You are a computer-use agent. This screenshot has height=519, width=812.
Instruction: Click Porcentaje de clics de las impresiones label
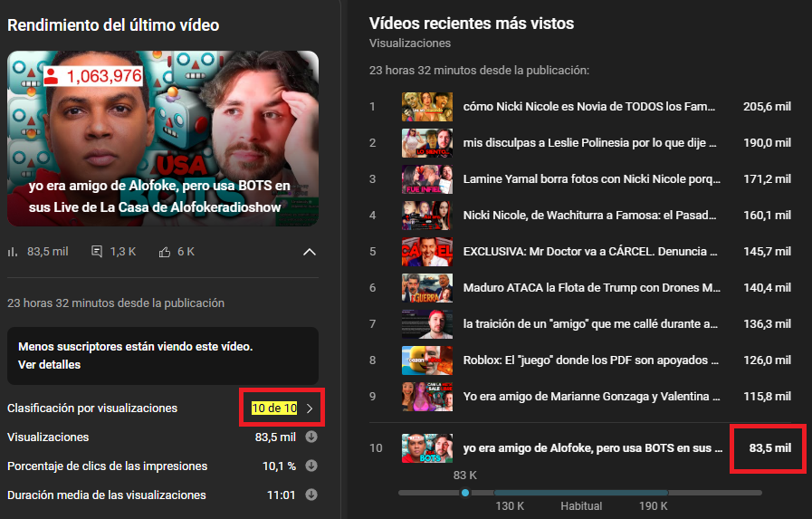[x=107, y=466]
